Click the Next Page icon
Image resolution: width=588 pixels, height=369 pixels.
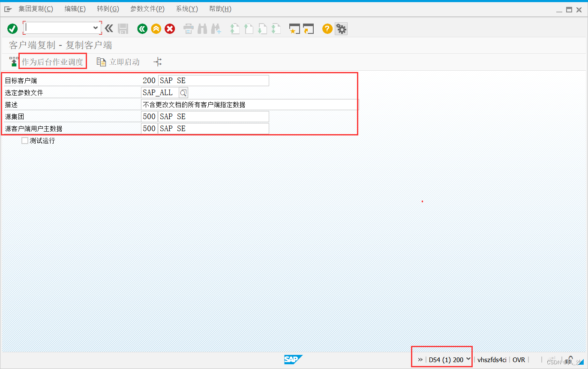pos(262,29)
